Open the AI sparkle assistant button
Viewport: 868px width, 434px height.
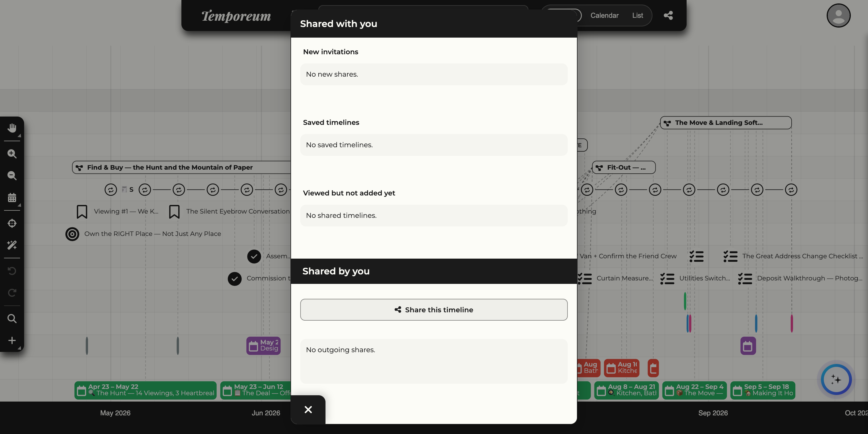pos(836,380)
